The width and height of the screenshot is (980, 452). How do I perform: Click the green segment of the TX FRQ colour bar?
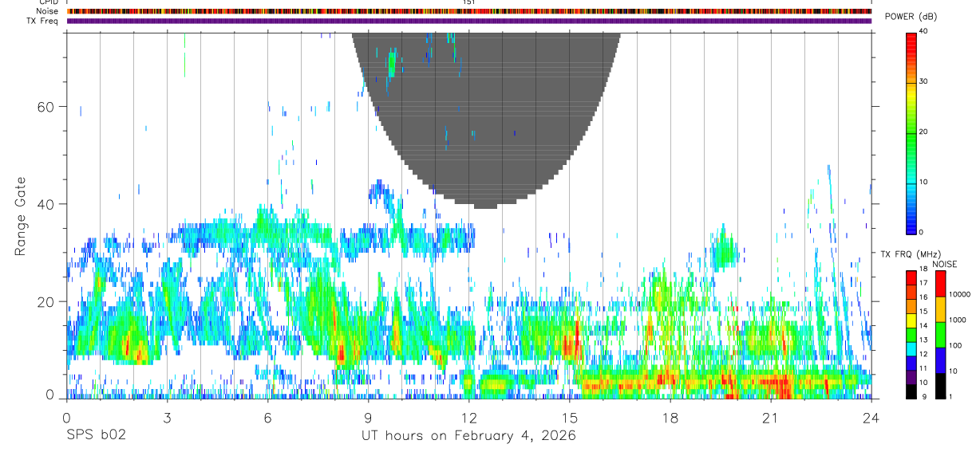click(911, 335)
